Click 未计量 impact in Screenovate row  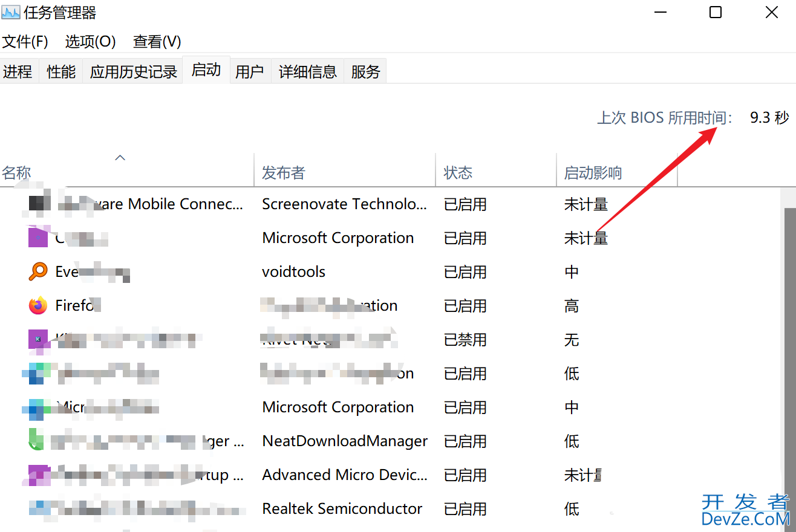[586, 204]
